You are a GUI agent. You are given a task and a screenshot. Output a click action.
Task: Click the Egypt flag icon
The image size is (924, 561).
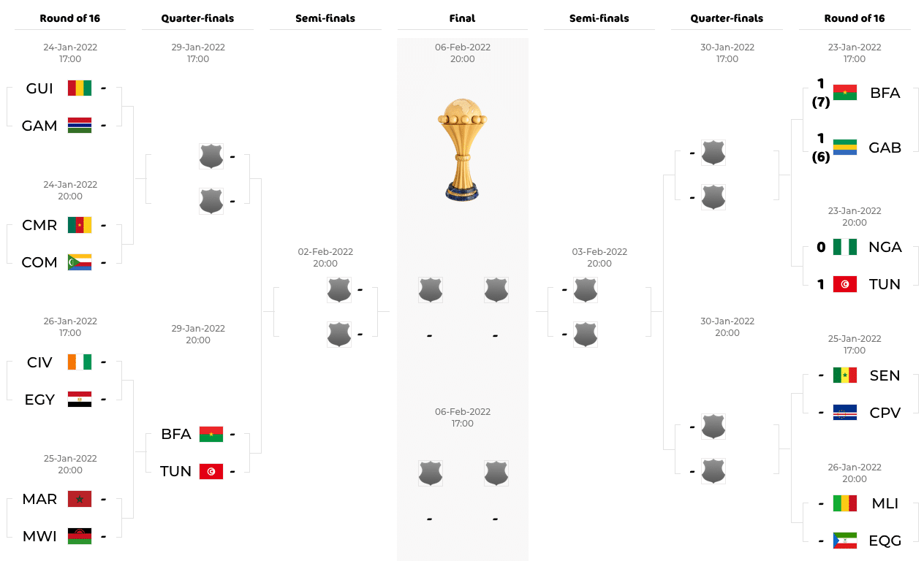(x=80, y=399)
